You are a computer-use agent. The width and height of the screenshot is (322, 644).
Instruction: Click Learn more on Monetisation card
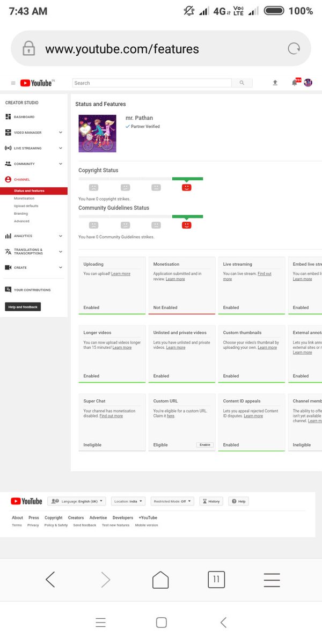coord(175,279)
